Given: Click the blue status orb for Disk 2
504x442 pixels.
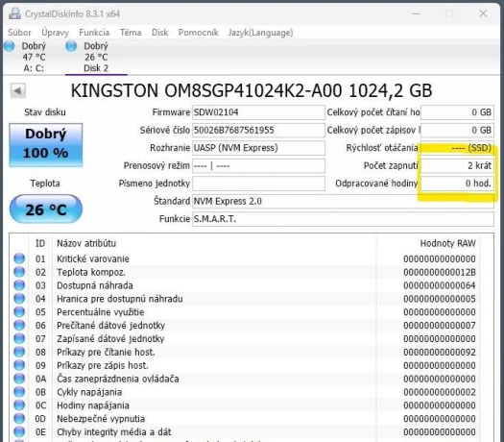Looking at the screenshot, I should [71, 46].
